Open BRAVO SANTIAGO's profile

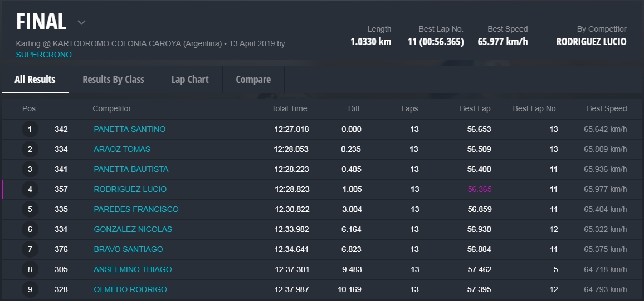(128, 249)
